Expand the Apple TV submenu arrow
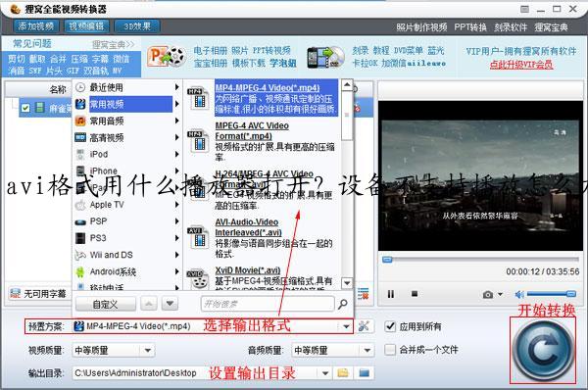The width and height of the screenshot is (588, 390). [x=176, y=205]
